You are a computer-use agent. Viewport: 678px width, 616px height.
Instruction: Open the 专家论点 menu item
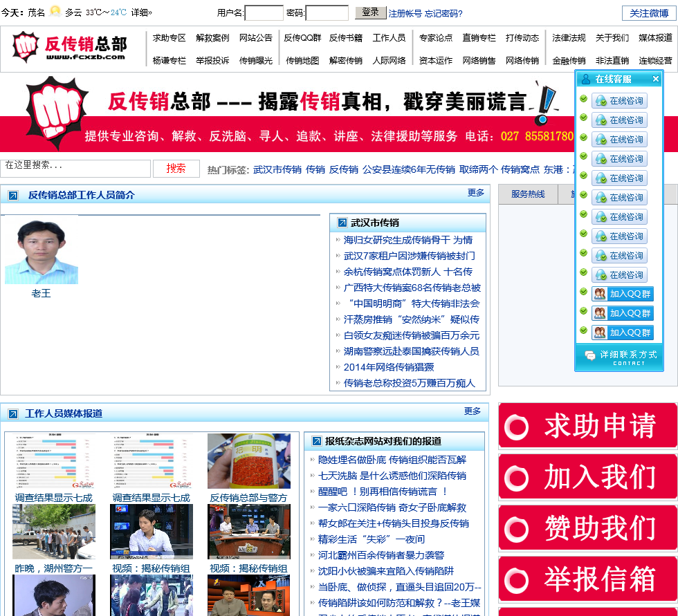(x=435, y=38)
